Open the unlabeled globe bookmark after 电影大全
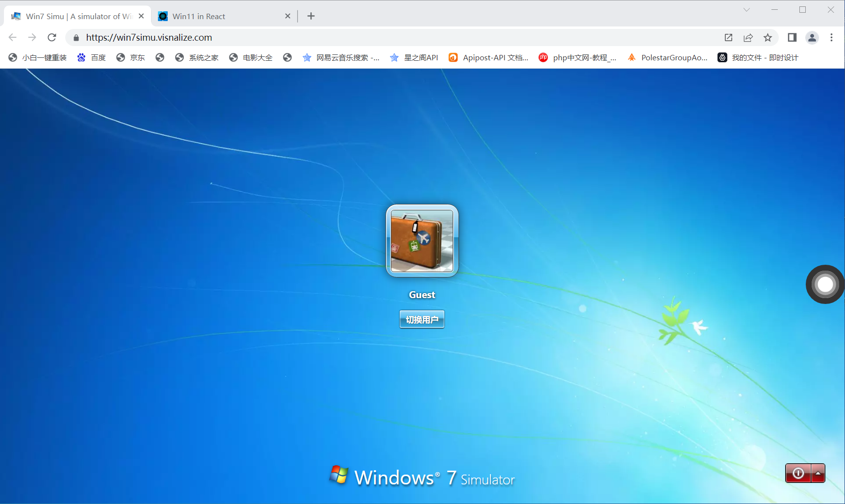The width and height of the screenshot is (845, 504). tap(287, 57)
